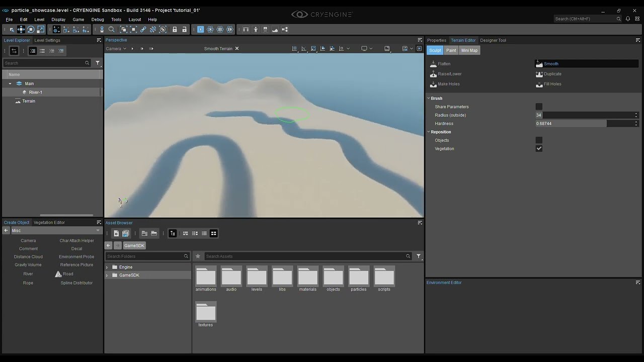Click the Radius (outside) stepper arrows
The width and height of the screenshot is (644, 362).
click(636, 115)
